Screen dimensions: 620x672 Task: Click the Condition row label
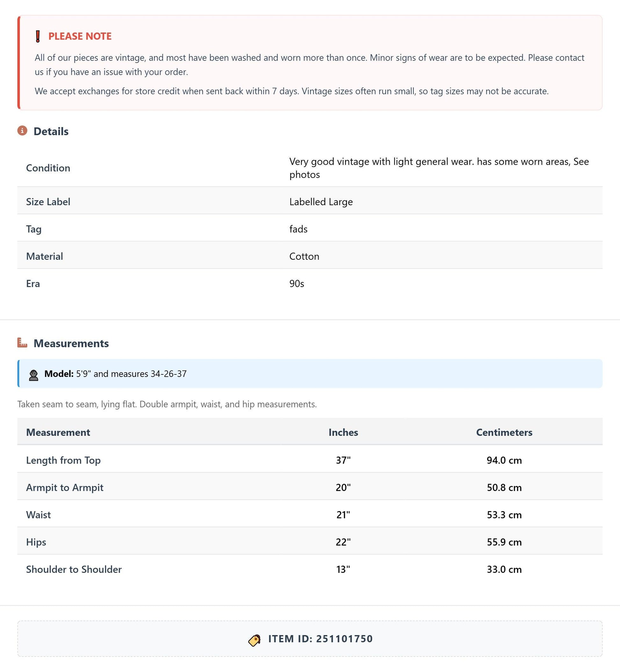tap(48, 168)
